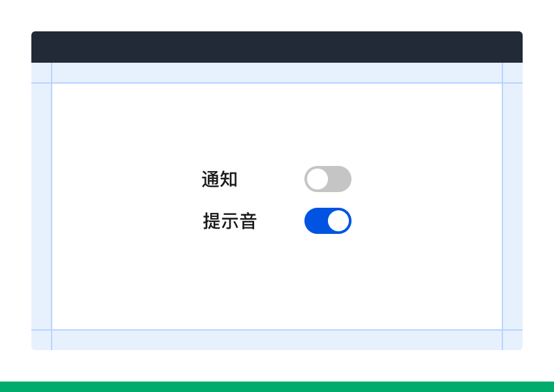Click the left light-blue padding column
Image resolution: width=554 pixels, height=392 pixels.
[x=41, y=206]
